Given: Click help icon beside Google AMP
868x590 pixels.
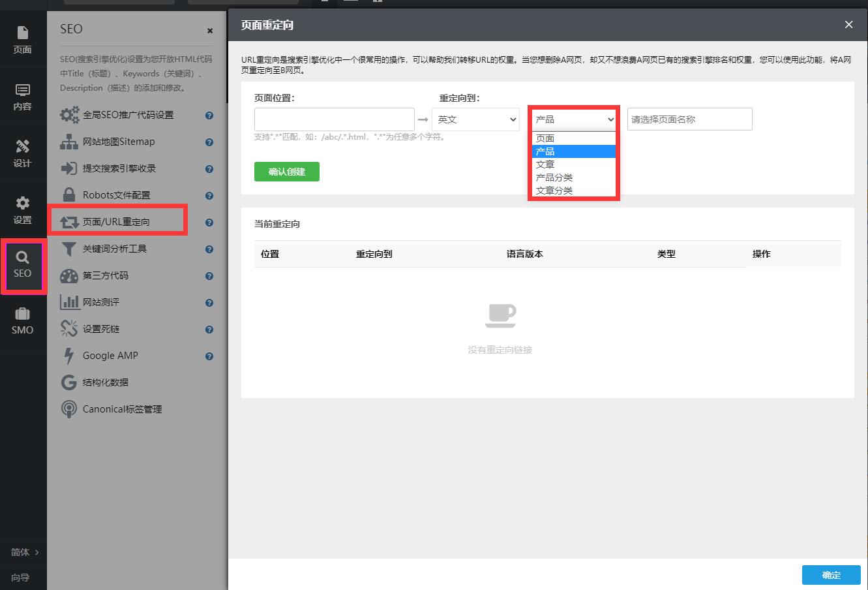Looking at the screenshot, I should click(209, 356).
